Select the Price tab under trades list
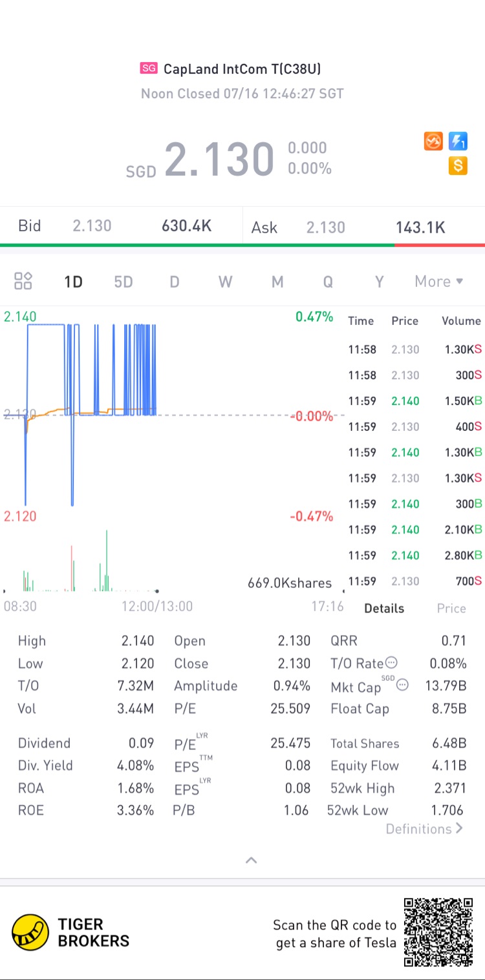Viewport: 485px width, 980px height. [451, 609]
